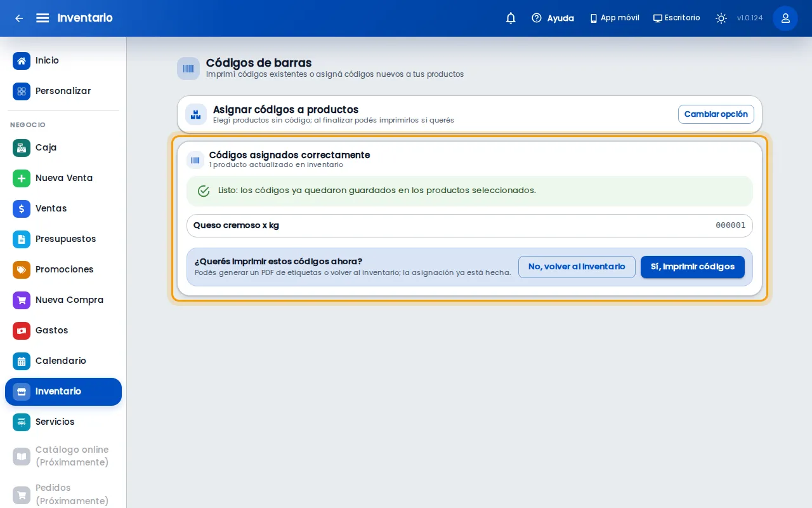Click Sí, imprimir códigos button
The height and width of the screenshot is (508, 812).
[x=693, y=267]
